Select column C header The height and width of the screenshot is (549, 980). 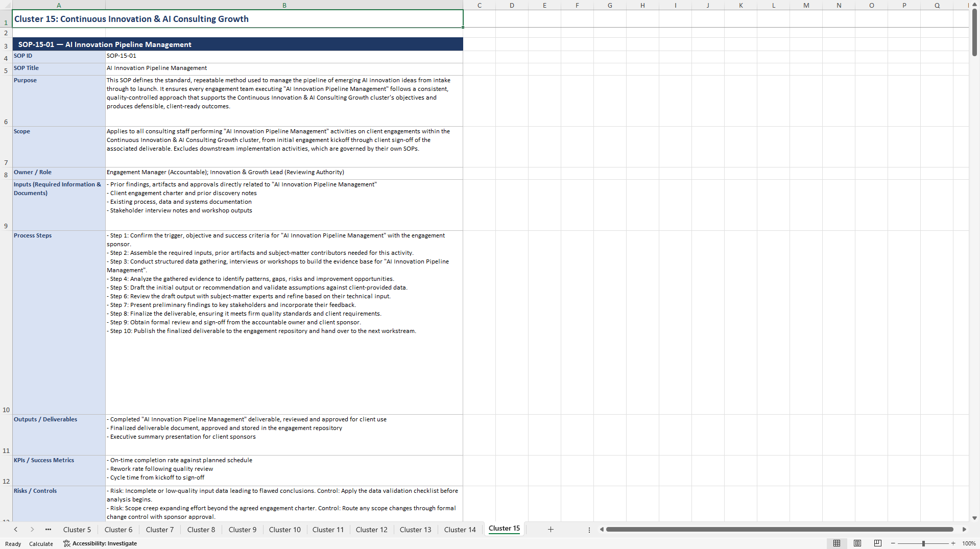point(480,5)
